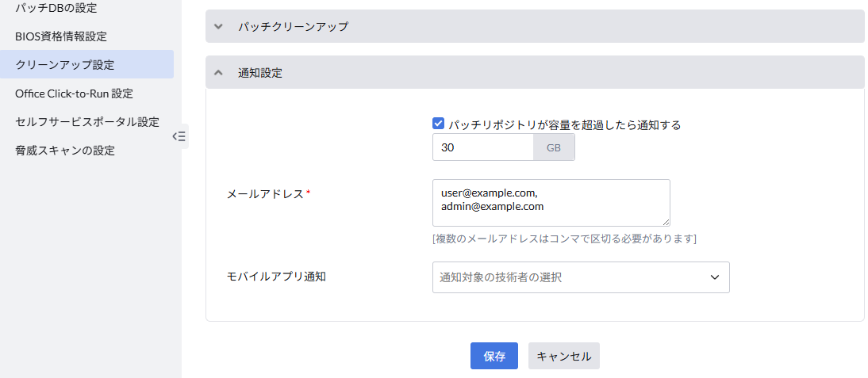Viewport: 868px width, 378px height.
Task: Click the 通知設定 header title
Action: pyautogui.click(x=260, y=72)
